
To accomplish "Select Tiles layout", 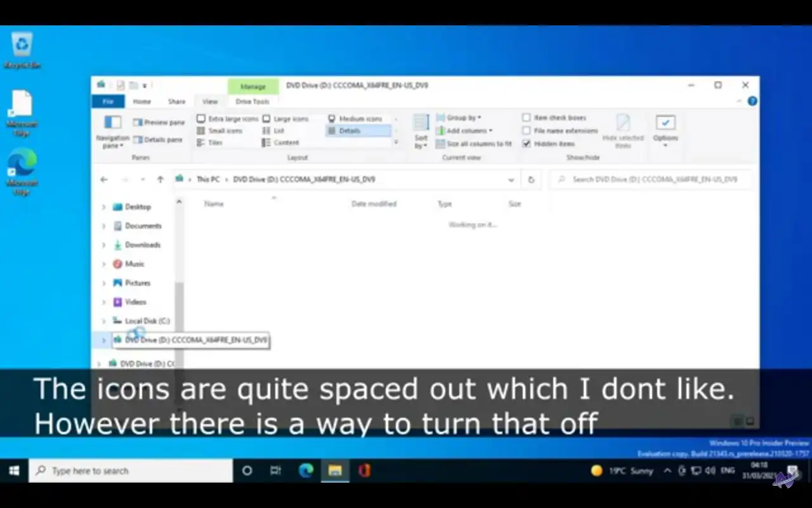I will point(209,143).
